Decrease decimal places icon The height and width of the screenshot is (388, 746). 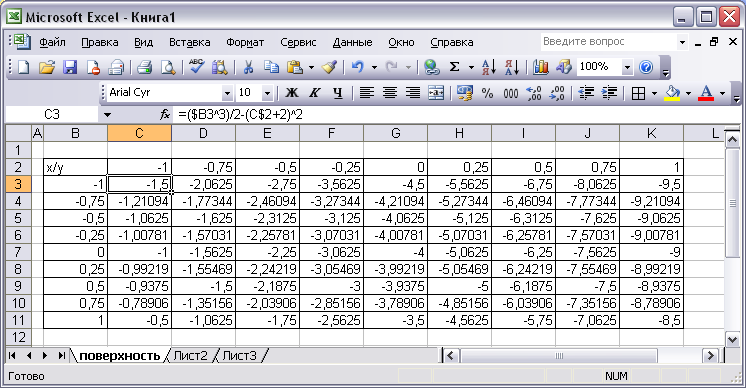click(557, 93)
